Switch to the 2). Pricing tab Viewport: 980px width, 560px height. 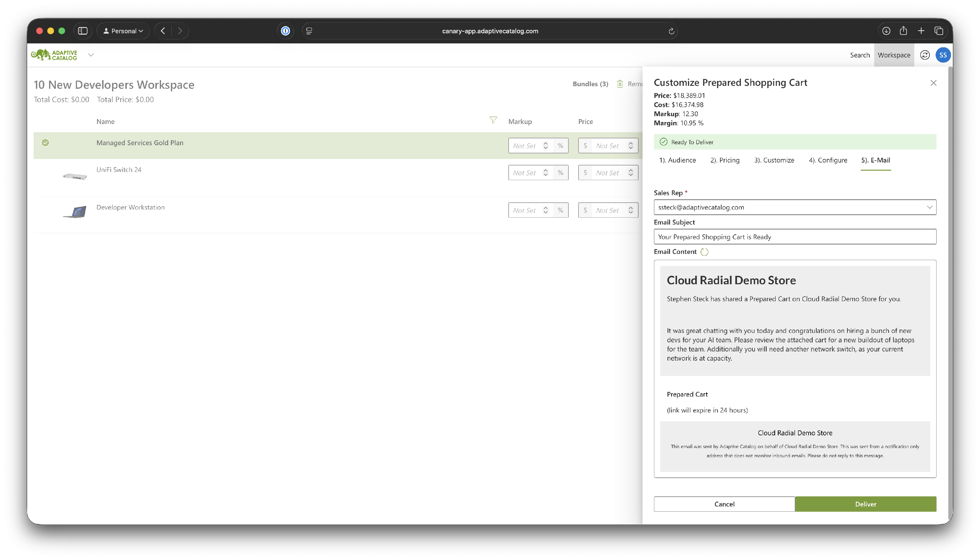(725, 160)
